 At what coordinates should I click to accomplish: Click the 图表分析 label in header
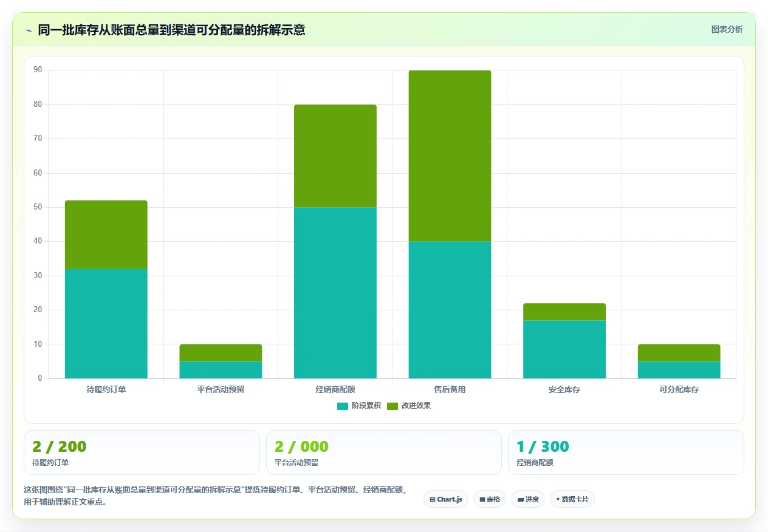pyautogui.click(x=727, y=29)
